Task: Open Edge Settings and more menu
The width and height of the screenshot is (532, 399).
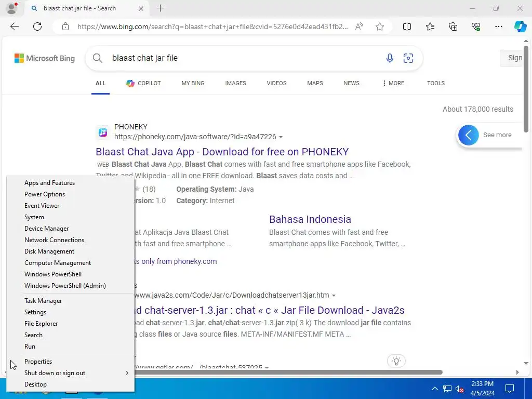Action: 498,26
